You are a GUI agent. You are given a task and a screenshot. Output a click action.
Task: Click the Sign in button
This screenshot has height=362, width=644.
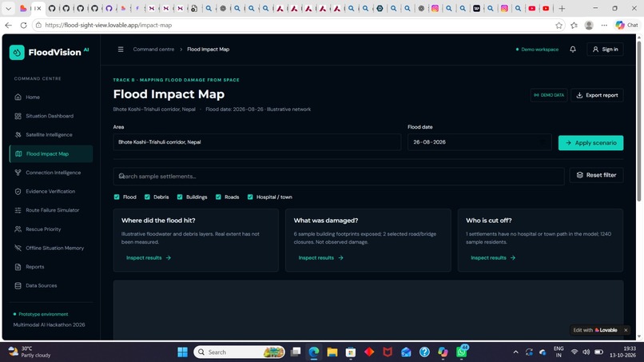tap(605, 50)
